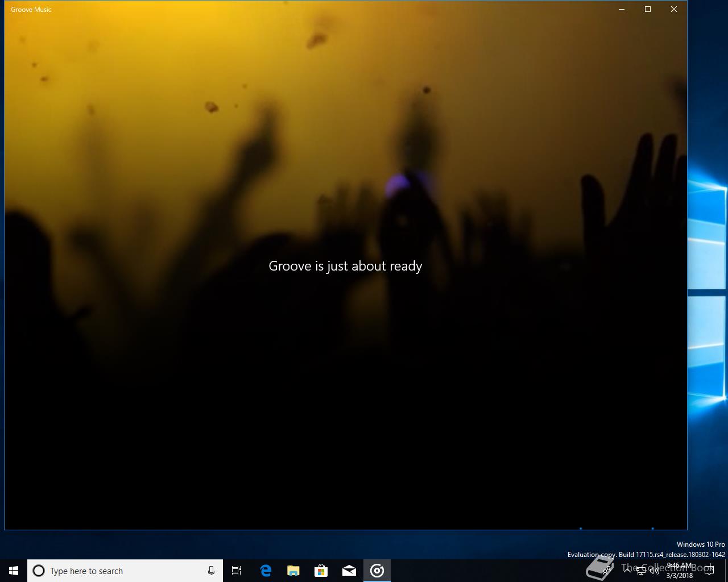Open the Action Center notifications icon
Image resolution: width=728 pixels, height=582 pixels.
[x=709, y=571]
